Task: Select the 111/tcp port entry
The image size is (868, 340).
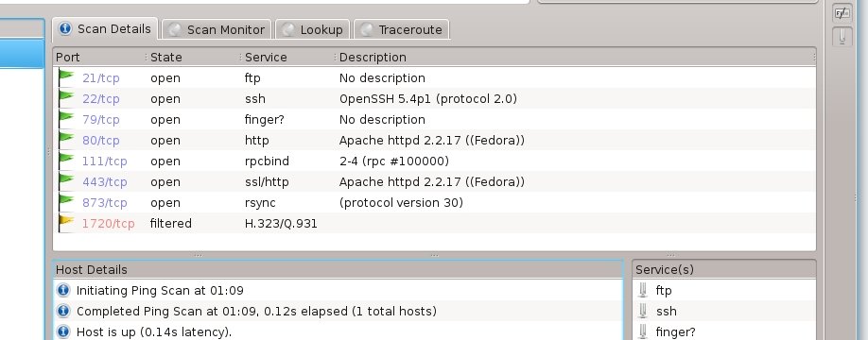Action: click(x=105, y=161)
